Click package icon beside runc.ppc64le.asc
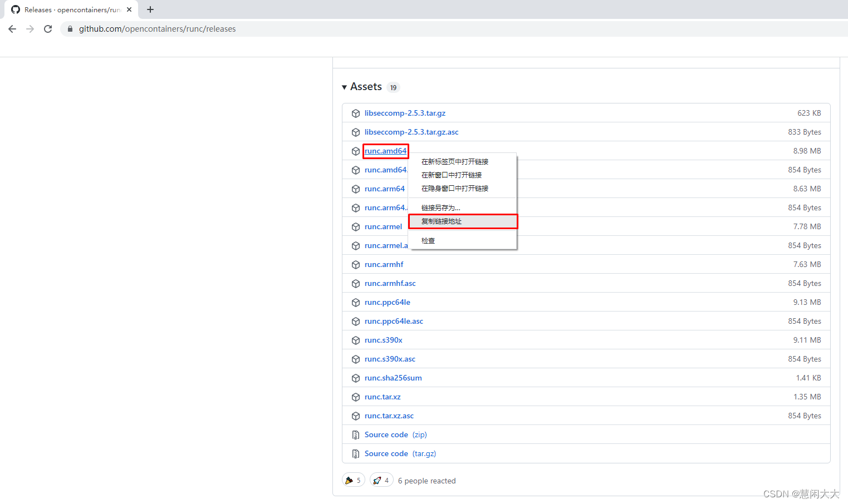Image resolution: width=848 pixels, height=504 pixels. tap(356, 322)
